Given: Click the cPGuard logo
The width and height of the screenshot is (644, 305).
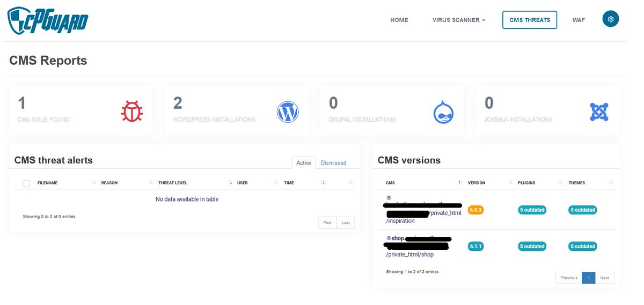Looking at the screenshot, I should (x=48, y=21).
